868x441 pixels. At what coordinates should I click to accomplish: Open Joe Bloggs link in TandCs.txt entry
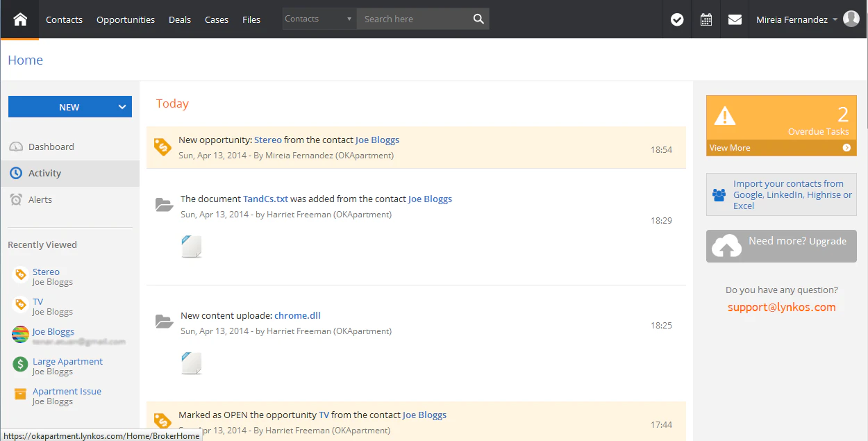click(x=430, y=199)
